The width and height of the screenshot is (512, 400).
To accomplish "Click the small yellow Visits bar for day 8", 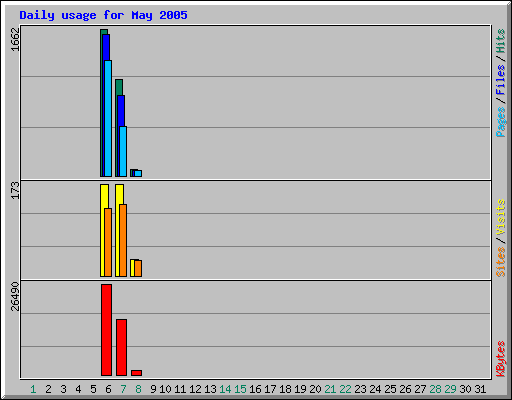I will point(132,268).
